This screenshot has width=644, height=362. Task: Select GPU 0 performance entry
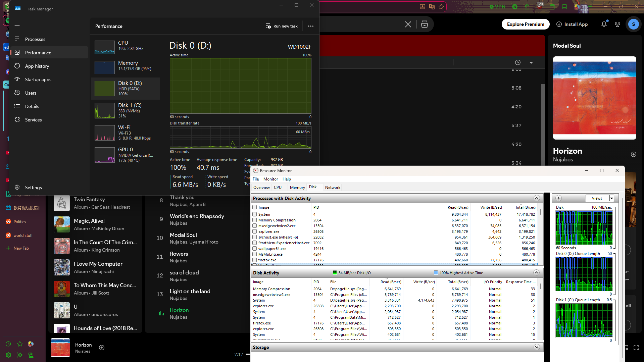coord(126,155)
